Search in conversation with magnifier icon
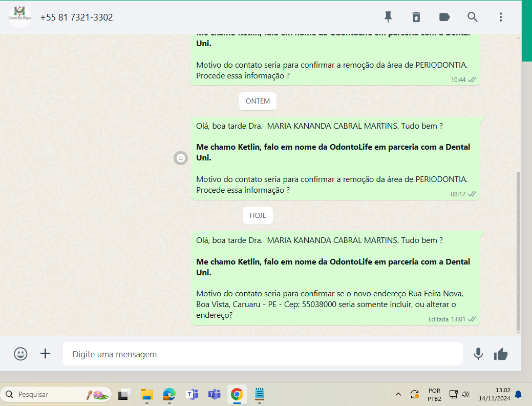Viewport: 532px width, 406px height. click(x=473, y=17)
